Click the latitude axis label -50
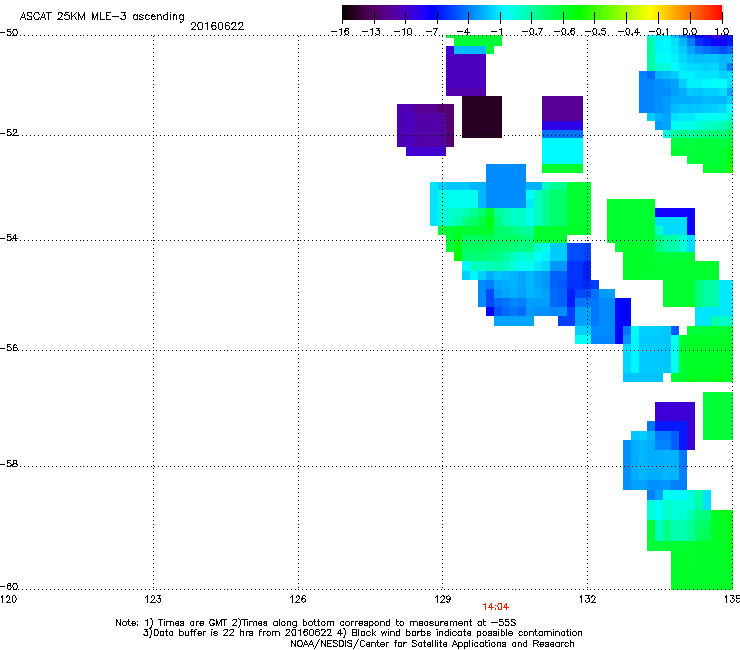The height and width of the screenshot is (650, 740). [x=9, y=32]
